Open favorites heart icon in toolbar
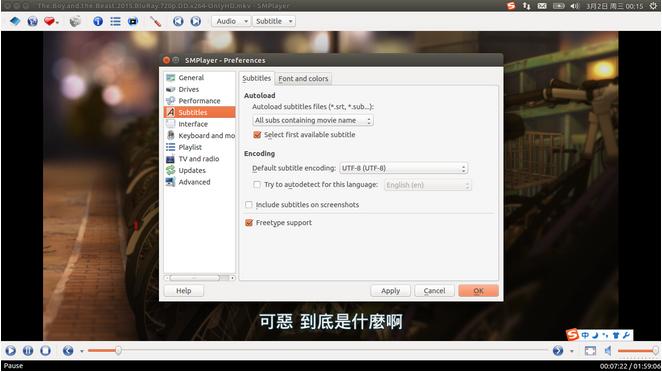Viewport: 662px width, 372px height. pos(49,21)
